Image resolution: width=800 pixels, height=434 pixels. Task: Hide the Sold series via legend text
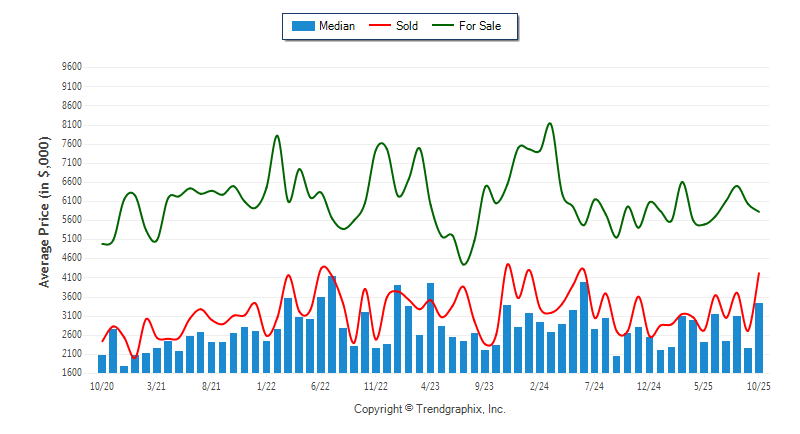point(407,26)
